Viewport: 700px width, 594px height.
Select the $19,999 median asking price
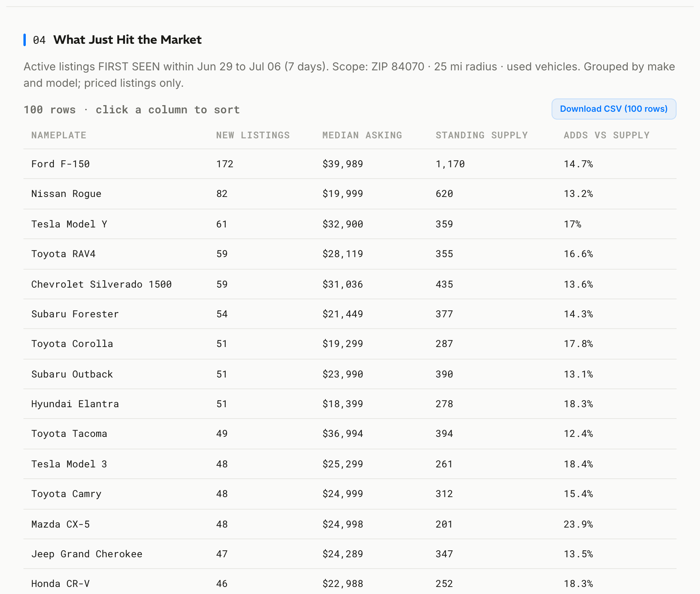pyautogui.click(x=343, y=194)
